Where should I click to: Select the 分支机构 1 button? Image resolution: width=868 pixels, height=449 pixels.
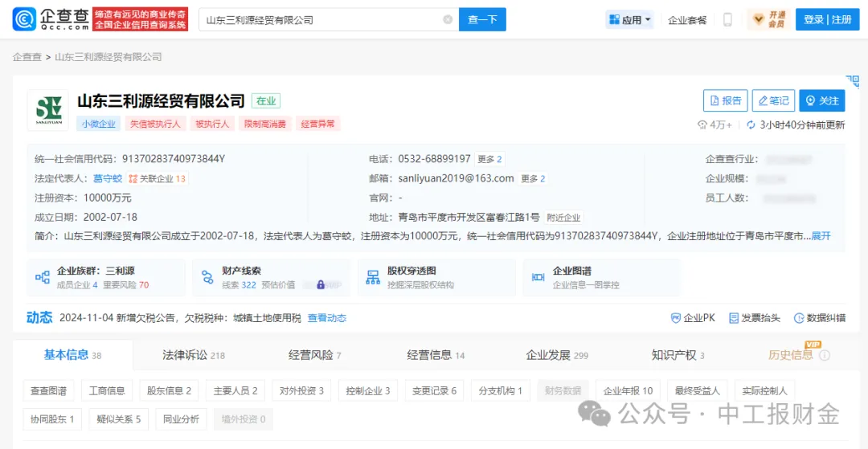[501, 391]
